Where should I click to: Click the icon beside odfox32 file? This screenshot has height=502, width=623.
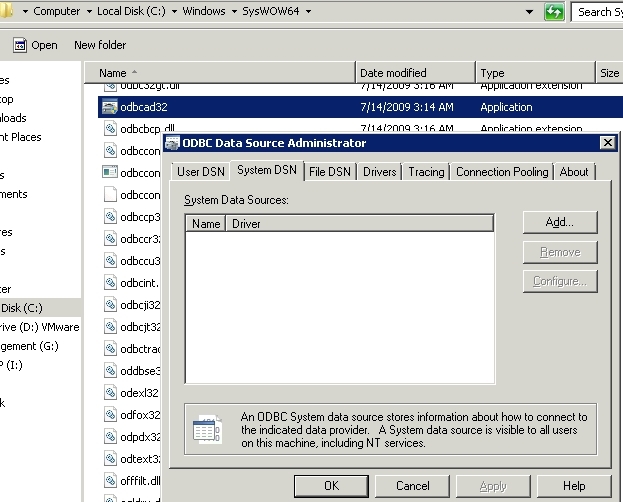click(x=110, y=415)
